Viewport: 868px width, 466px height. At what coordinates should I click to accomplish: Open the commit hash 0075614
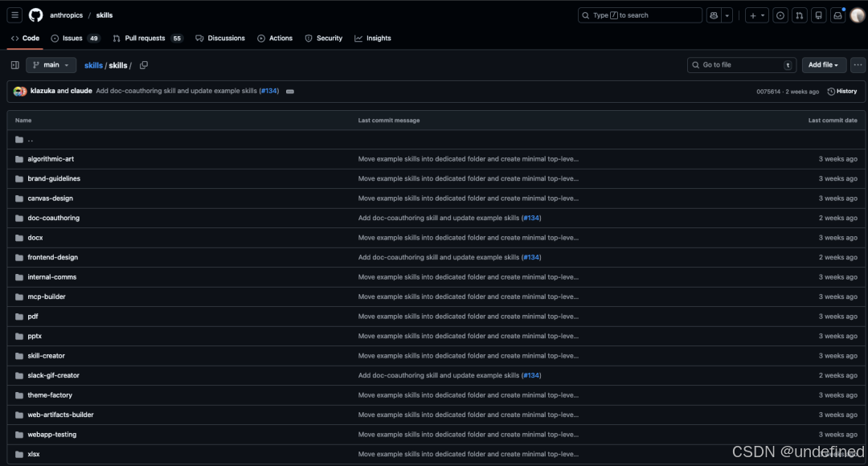pos(768,92)
